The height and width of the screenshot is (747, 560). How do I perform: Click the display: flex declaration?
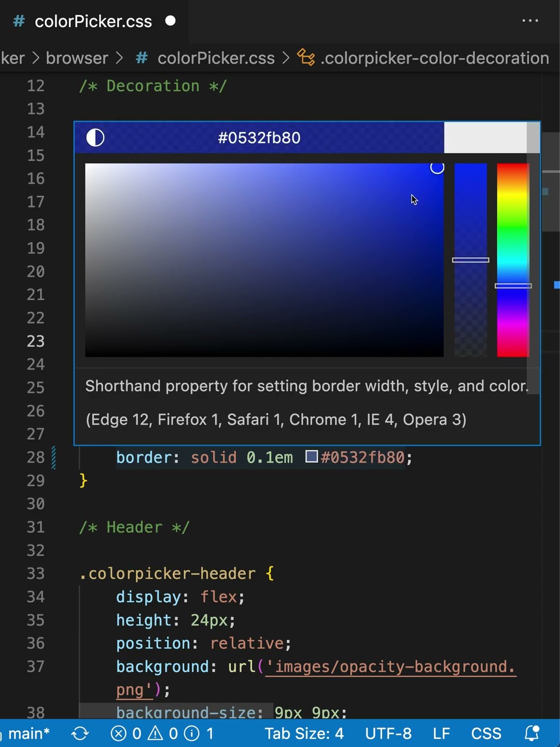tap(180, 597)
